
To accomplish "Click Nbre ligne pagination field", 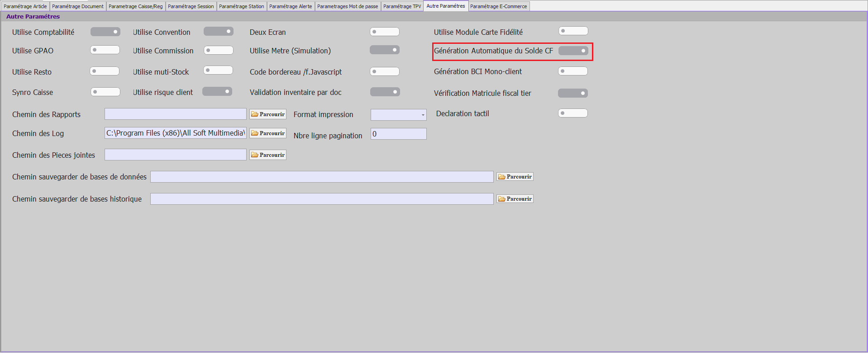I will tap(399, 134).
